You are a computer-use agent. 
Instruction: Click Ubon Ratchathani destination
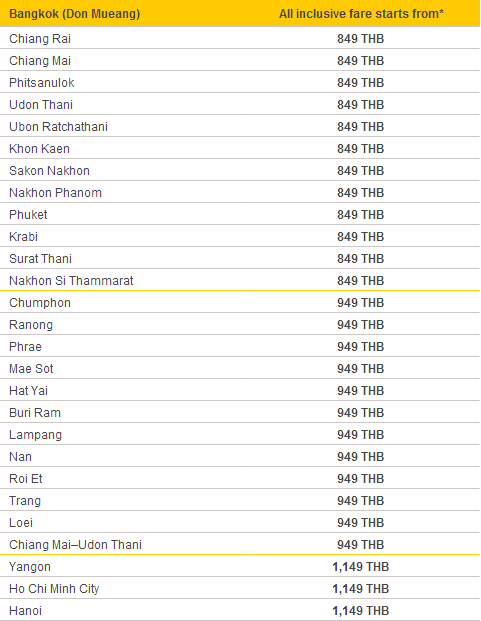(58, 127)
